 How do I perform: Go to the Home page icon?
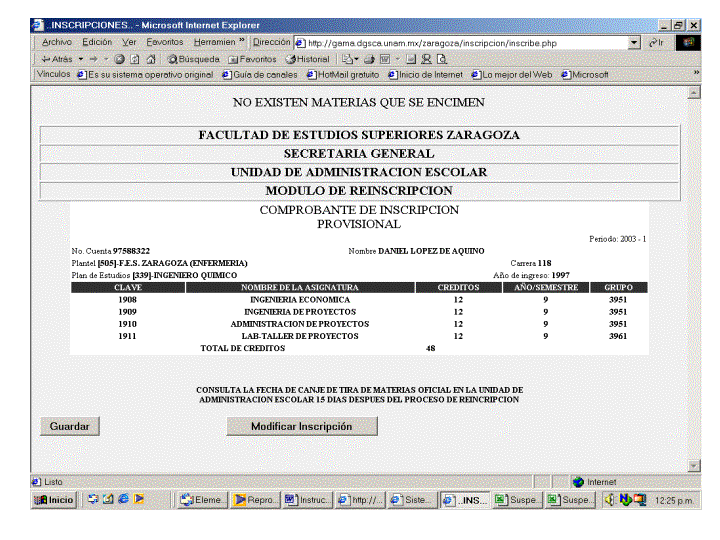(x=150, y=59)
